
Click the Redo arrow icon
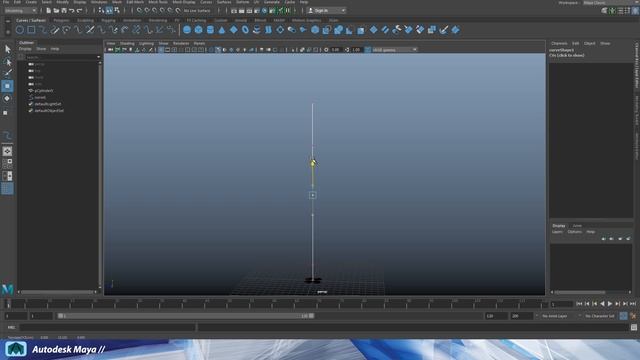click(x=80, y=11)
